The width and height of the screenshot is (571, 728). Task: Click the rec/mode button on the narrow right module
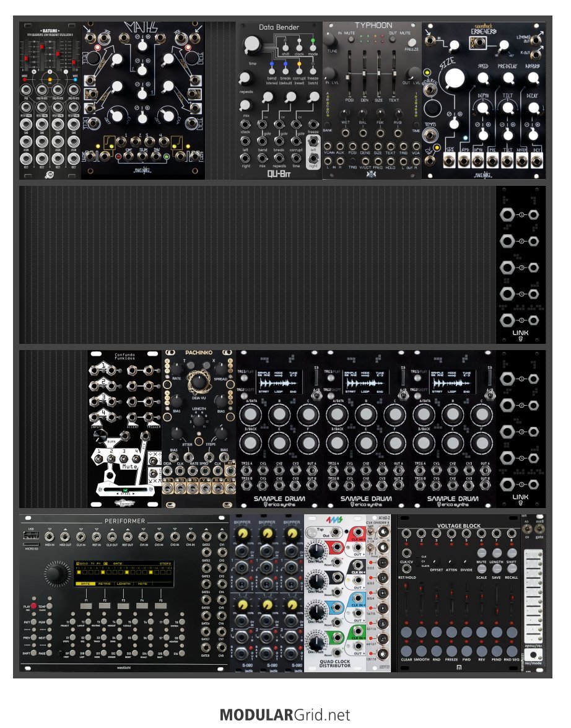pos(533,655)
